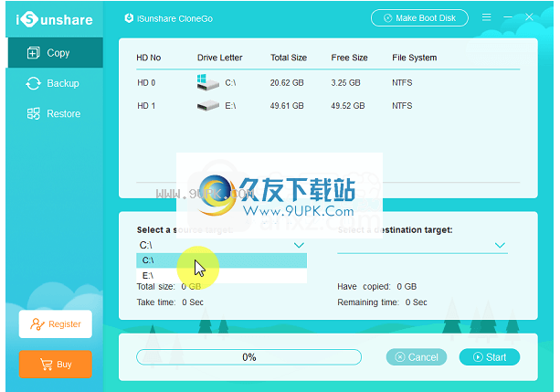This screenshot has width=560, height=392.
Task: Click the Windows drive icon for C:\
Action: click(207, 82)
